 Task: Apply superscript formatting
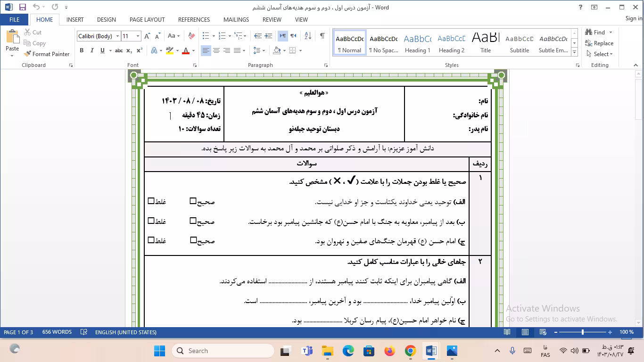[140, 50]
